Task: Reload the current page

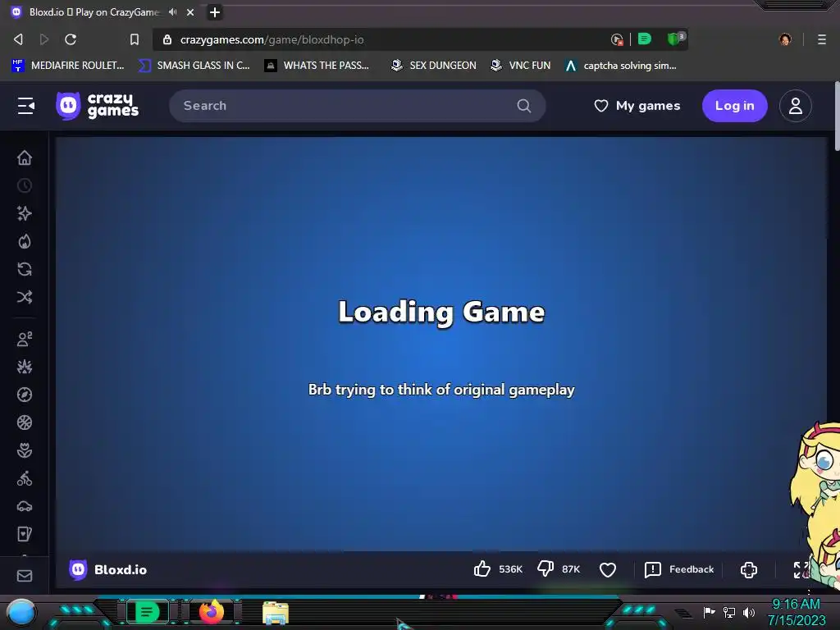Action: pos(71,39)
